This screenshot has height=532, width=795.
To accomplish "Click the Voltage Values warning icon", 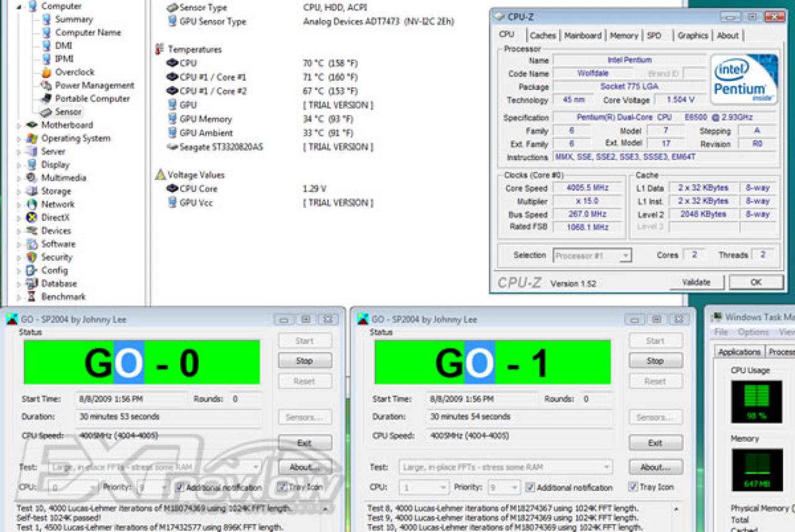I will (160, 174).
